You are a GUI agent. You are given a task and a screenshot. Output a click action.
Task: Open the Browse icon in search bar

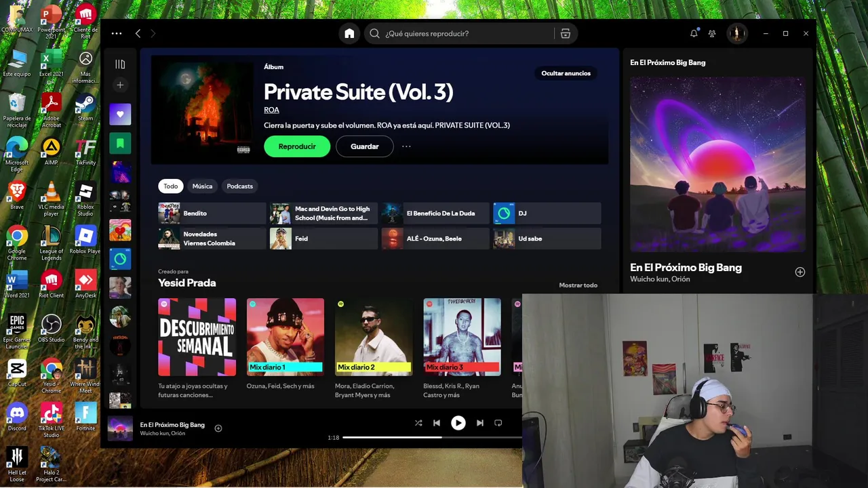click(x=566, y=33)
